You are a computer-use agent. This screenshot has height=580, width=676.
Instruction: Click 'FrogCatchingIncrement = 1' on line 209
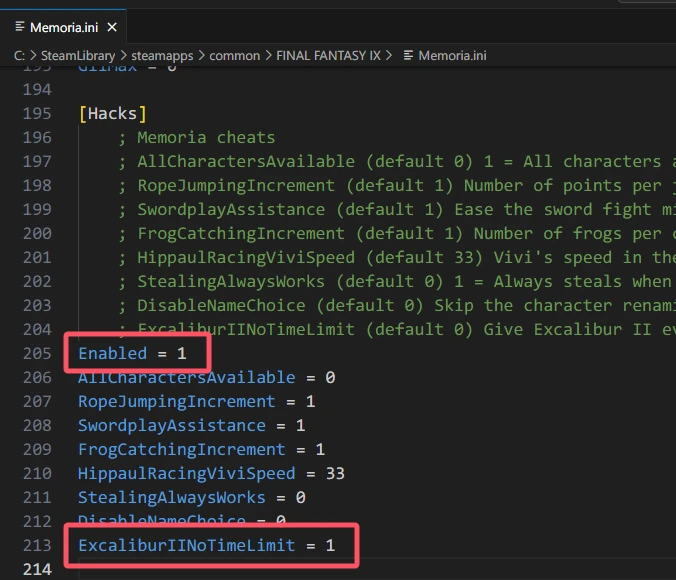pos(201,450)
